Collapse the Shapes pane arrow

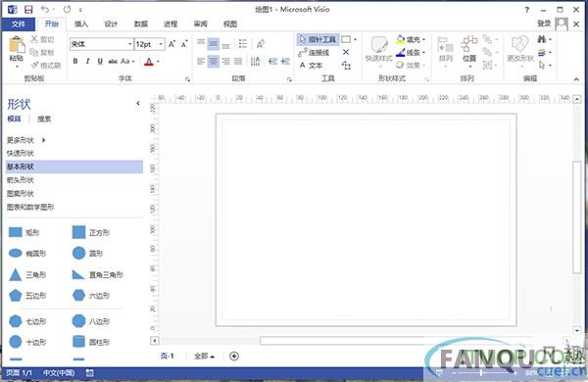coord(138,103)
